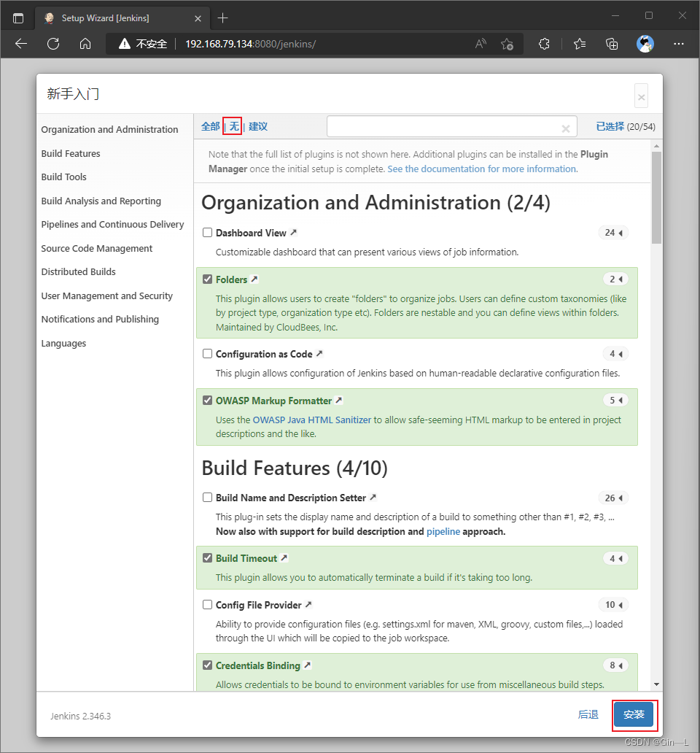The image size is (700, 753).
Task: Open Configuration as Code external link
Action: 319,353
